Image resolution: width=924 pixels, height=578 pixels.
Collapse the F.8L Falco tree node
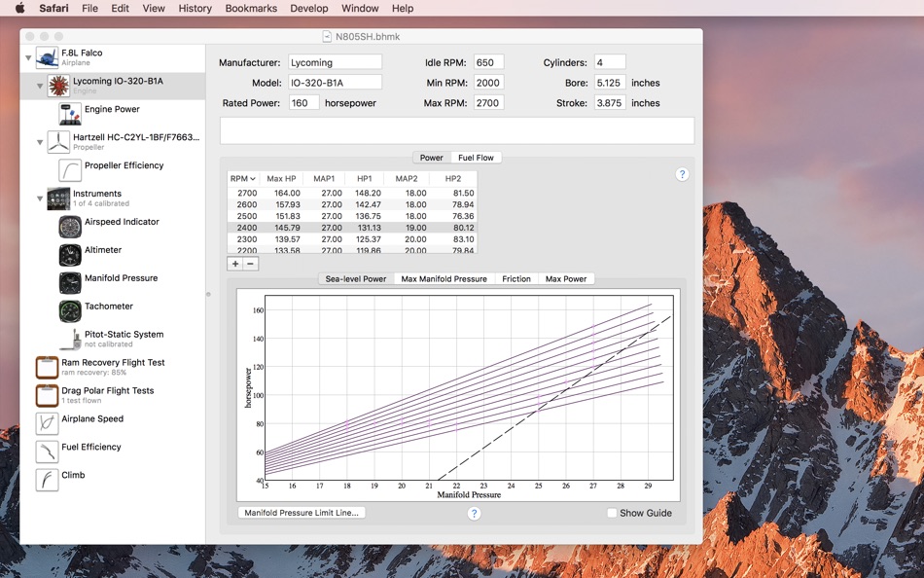pyautogui.click(x=27, y=57)
